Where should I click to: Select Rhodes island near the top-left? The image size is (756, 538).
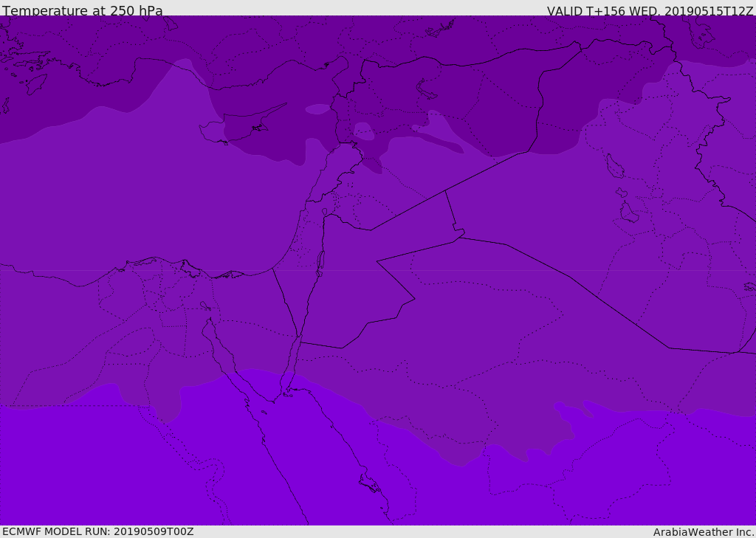point(35,83)
